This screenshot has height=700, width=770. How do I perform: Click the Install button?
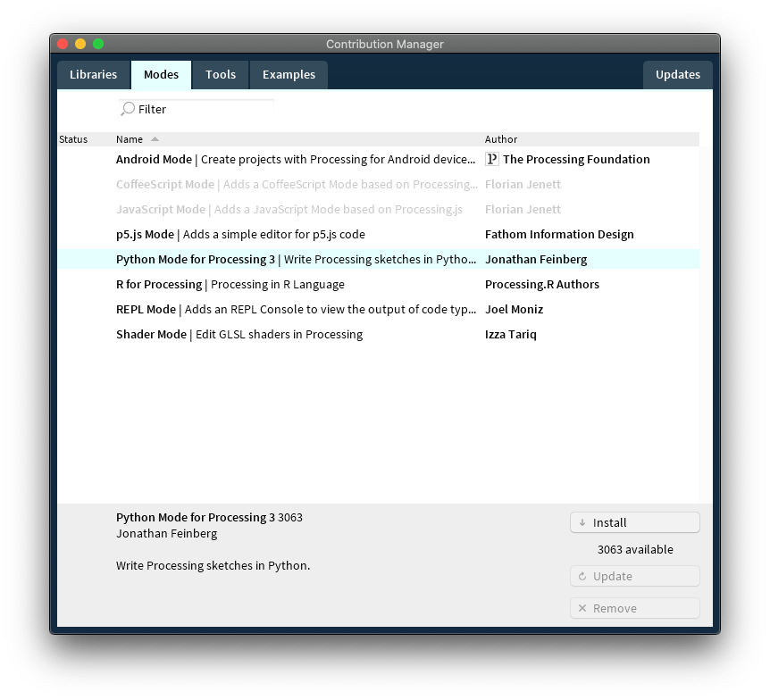(634, 523)
